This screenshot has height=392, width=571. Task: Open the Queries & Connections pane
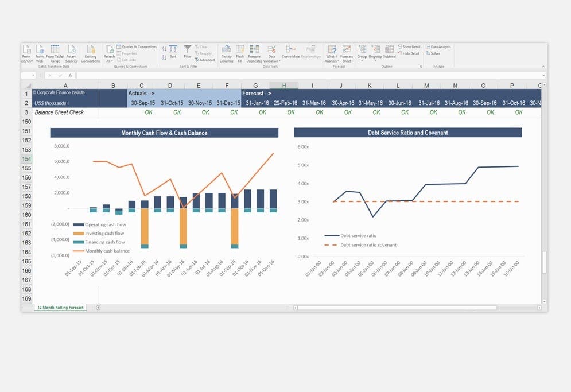pyautogui.click(x=137, y=46)
